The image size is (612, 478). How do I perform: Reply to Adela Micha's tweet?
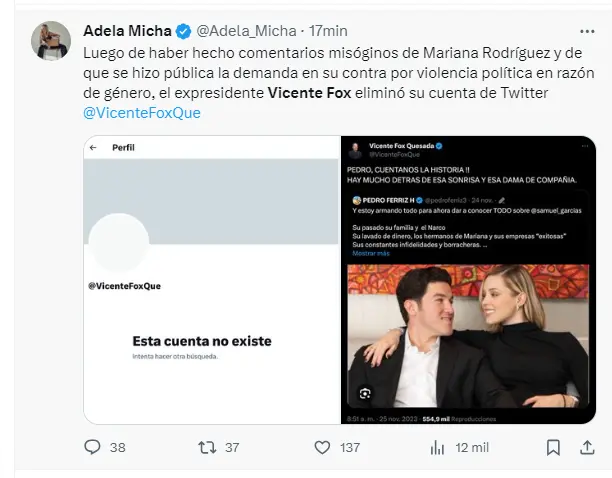coord(93,447)
